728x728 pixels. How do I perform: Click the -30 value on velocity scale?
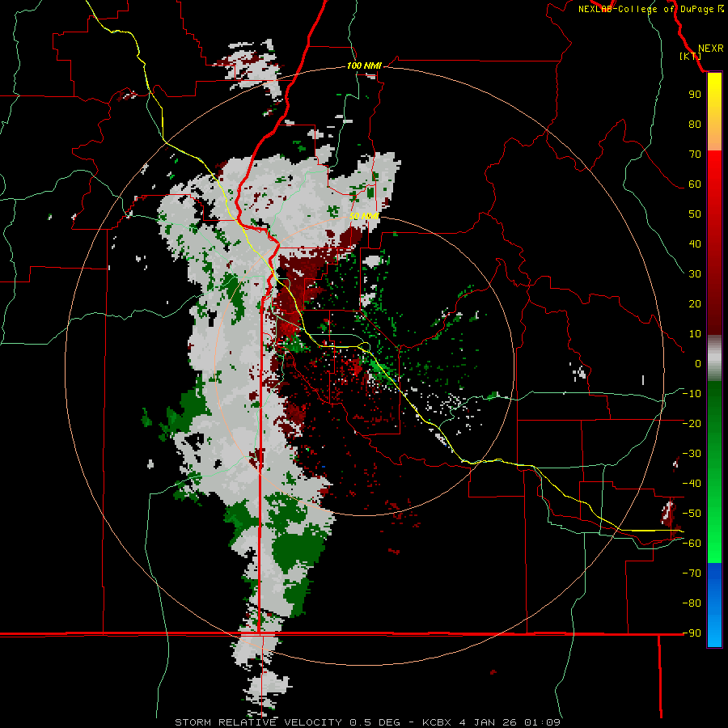pyautogui.click(x=692, y=453)
